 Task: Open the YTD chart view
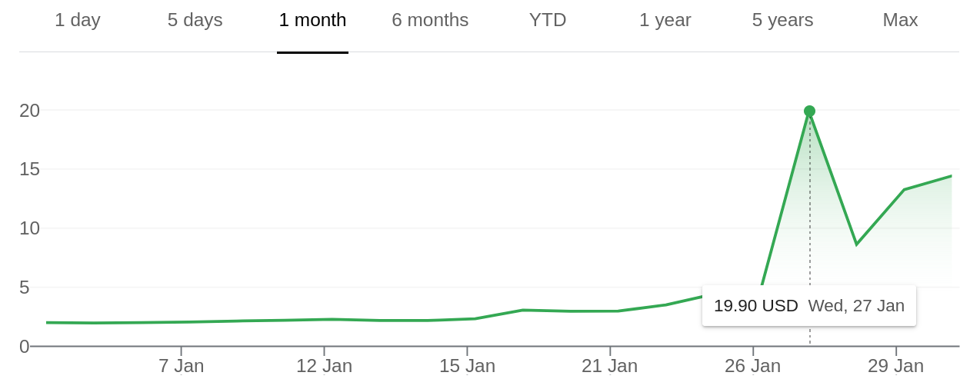[x=548, y=20]
